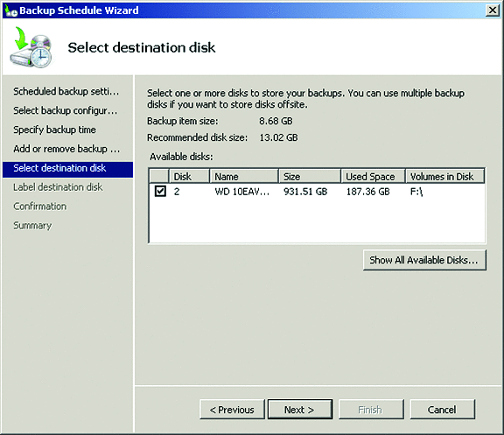Click the Next button
This screenshot has height=435, width=504.
click(x=300, y=410)
